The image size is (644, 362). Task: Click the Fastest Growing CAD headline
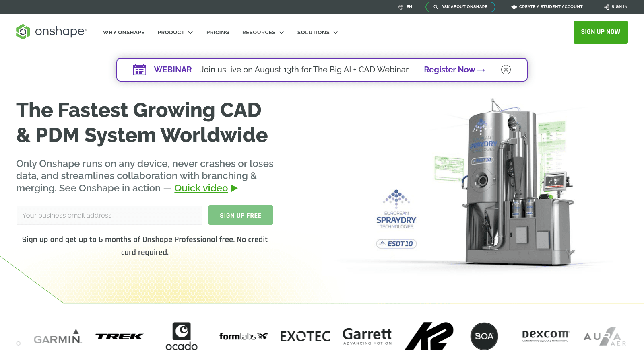tap(142, 123)
